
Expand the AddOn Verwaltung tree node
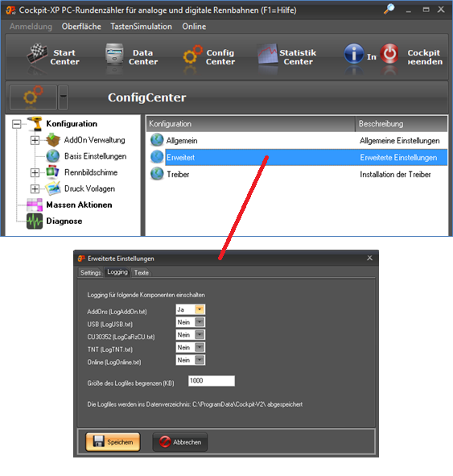(x=35, y=140)
